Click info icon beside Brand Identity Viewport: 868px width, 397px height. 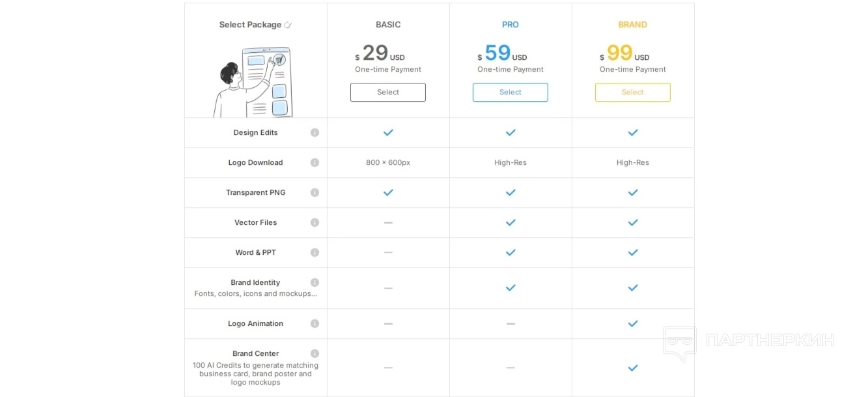click(315, 282)
